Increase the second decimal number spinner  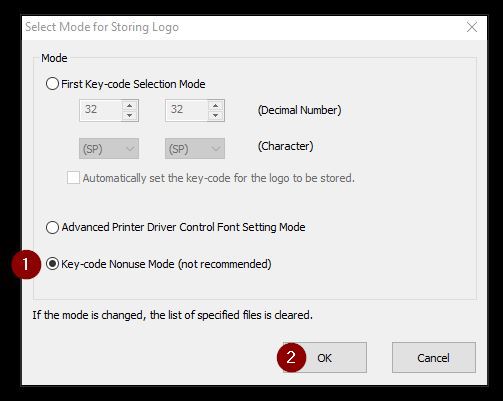(215, 106)
